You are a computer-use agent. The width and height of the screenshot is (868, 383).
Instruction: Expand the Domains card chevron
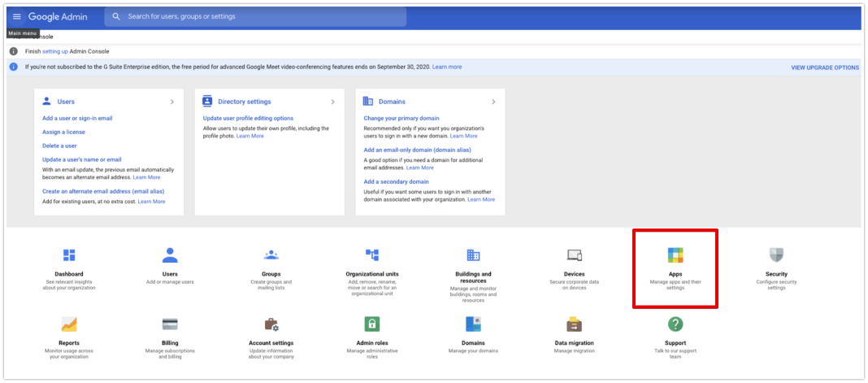click(493, 102)
